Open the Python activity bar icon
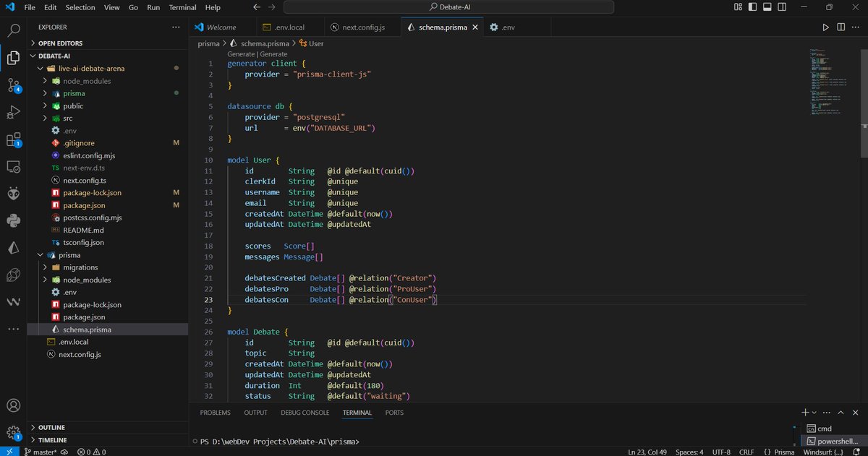 13,220
